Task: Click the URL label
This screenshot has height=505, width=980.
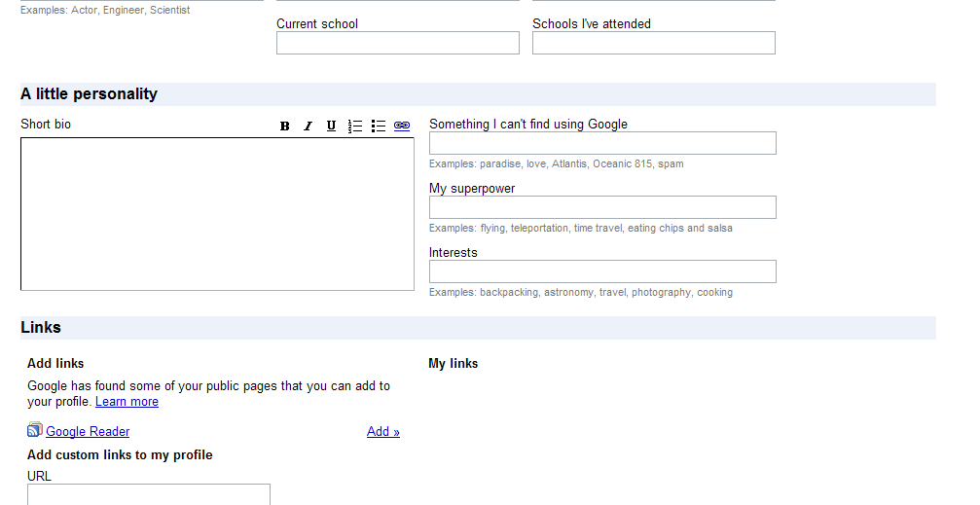Action: [x=39, y=476]
